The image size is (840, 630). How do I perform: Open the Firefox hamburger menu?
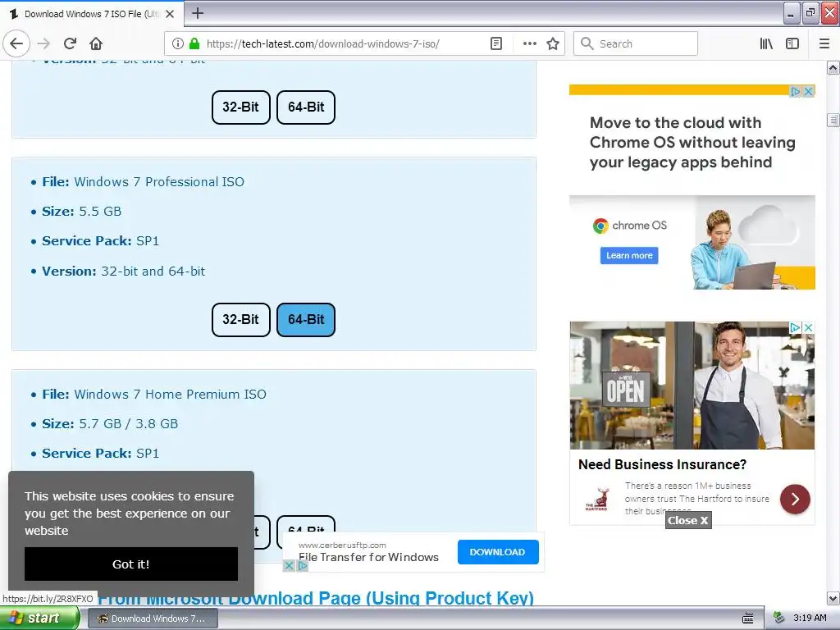pos(824,43)
